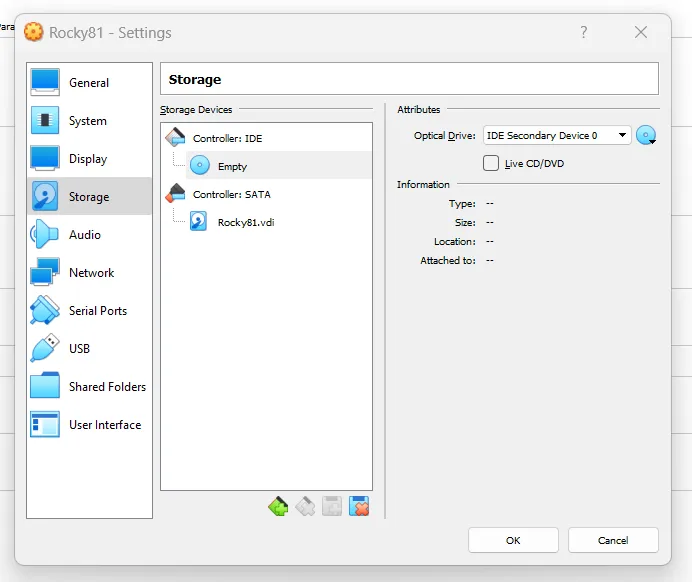Click the VirtualBox gear icon in title bar

click(x=34, y=32)
